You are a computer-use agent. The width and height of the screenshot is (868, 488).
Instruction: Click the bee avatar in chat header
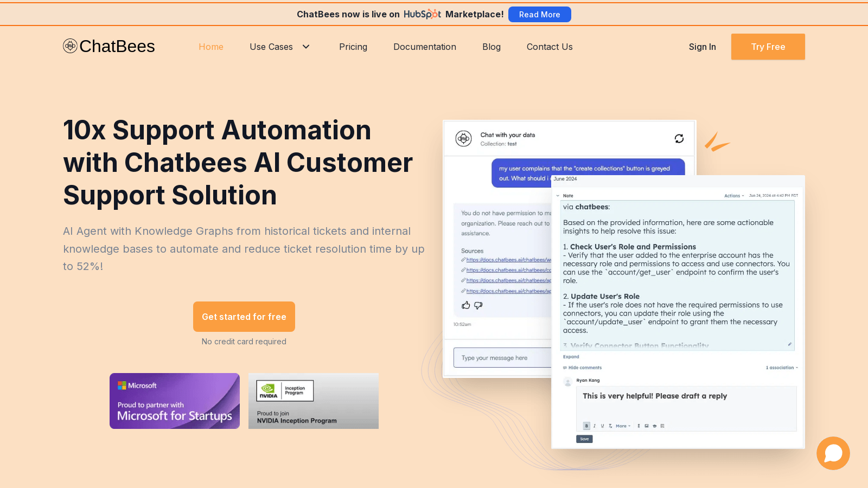(x=463, y=139)
